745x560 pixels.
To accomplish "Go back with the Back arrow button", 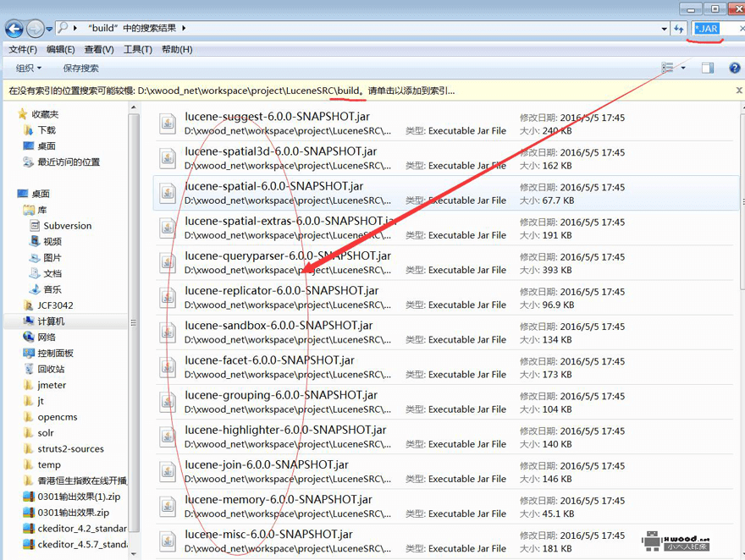I will (14, 29).
